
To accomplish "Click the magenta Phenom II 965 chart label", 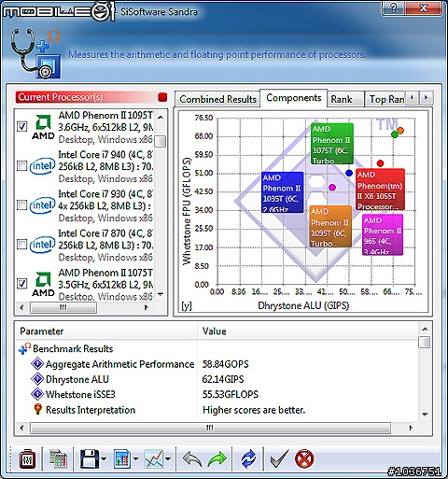I will [x=383, y=234].
